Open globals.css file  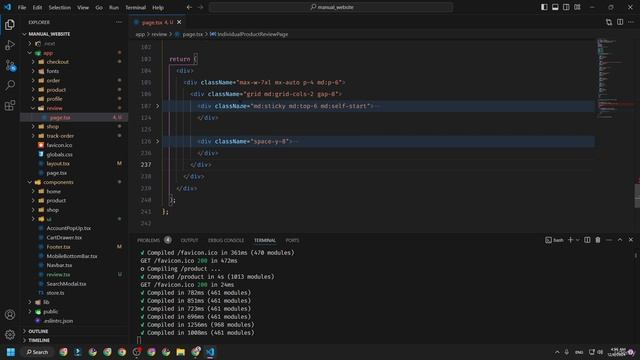click(x=60, y=154)
